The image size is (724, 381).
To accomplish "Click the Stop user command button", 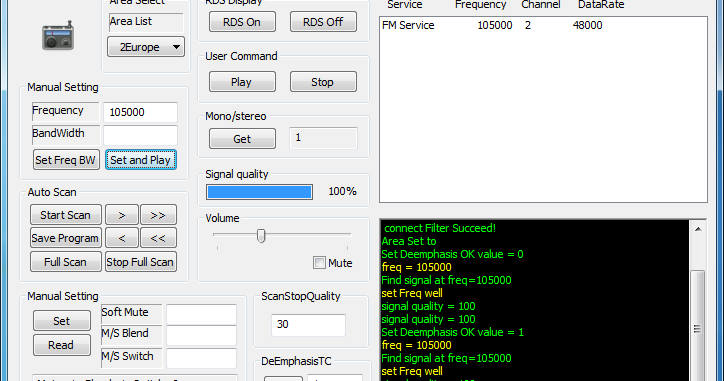I will click(x=323, y=82).
